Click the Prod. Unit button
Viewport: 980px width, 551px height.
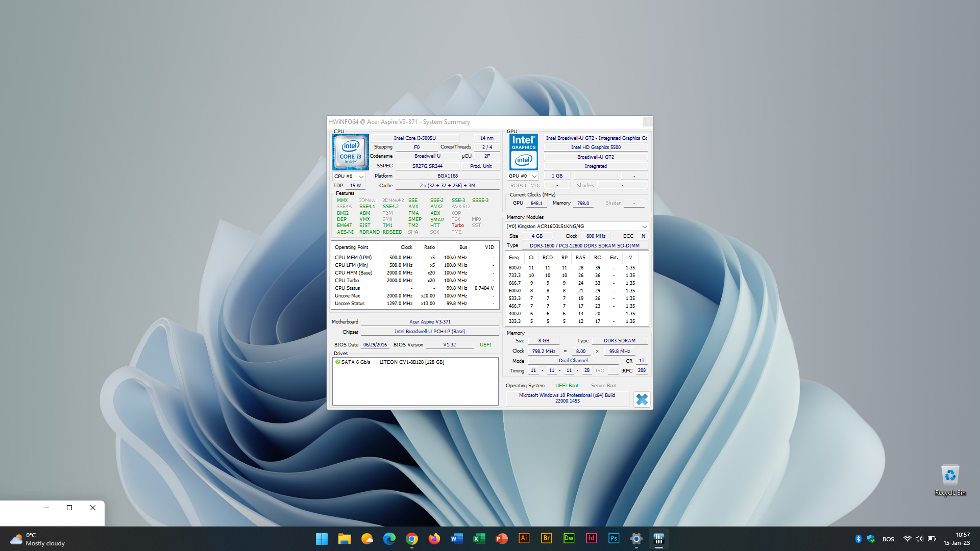[481, 166]
